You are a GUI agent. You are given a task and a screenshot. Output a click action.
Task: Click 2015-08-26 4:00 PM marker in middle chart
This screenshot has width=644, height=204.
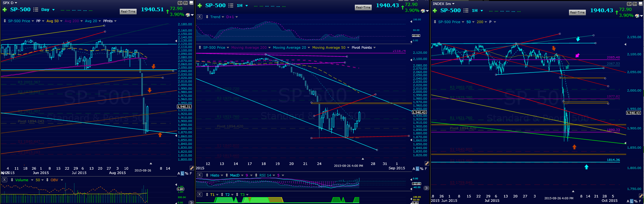pos(348,166)
